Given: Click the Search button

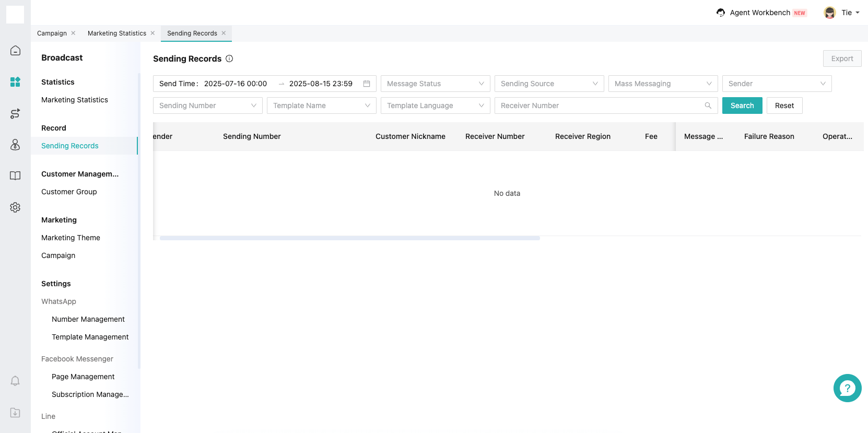Looking at the screenshot, I should click(x=742, y=106).
